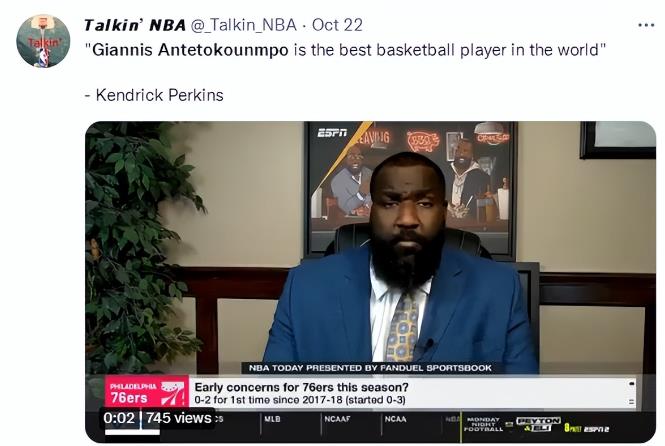Open the Oct 22 tweet timestamp
The width and height of the screenshot is (665, 446).
click(x=337, y=25)
